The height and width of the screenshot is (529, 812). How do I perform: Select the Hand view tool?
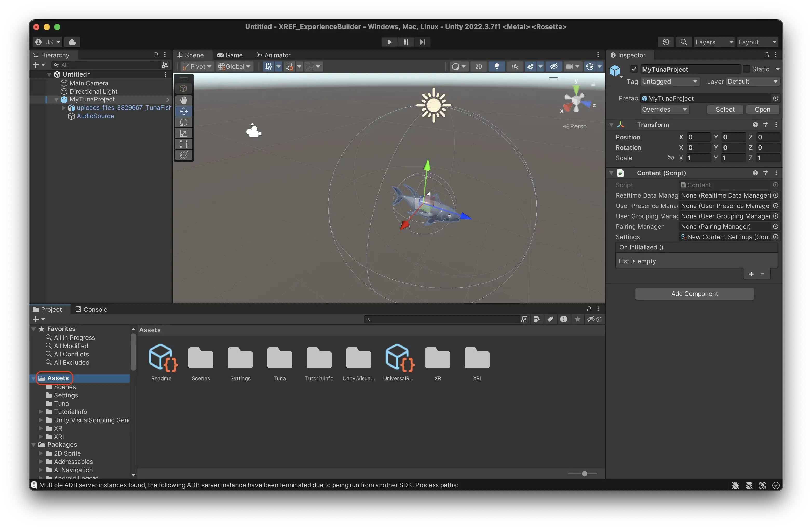184,100
